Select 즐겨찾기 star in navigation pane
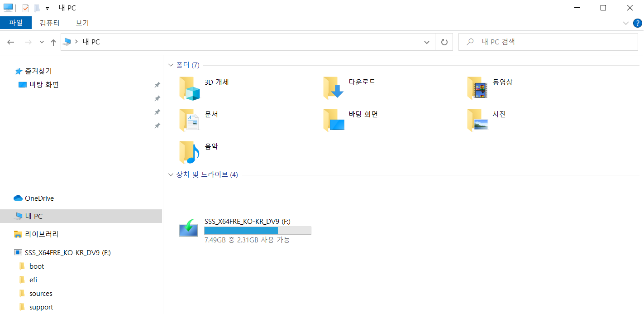The width and height of the screenshot is (644, 314). click(34, 71)
